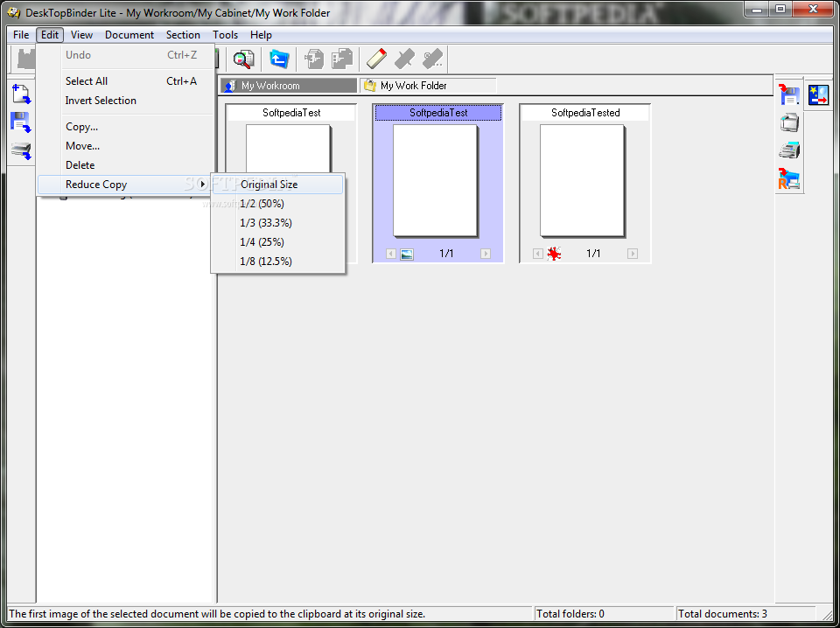This screenshot has width=840, height=628.
Task: Click the disabled Undo menu entry
Action: pos(126,55)
